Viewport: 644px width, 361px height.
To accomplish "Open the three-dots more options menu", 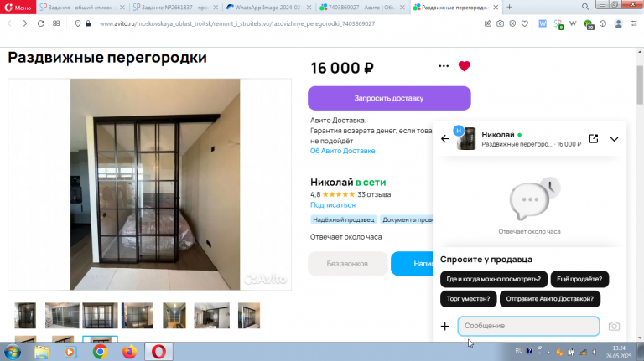I will (x=444, y=66).
